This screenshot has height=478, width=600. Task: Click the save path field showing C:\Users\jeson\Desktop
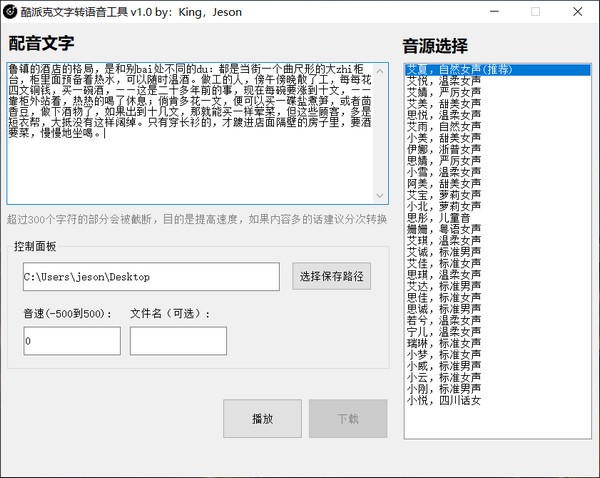[x=151, y=276]
